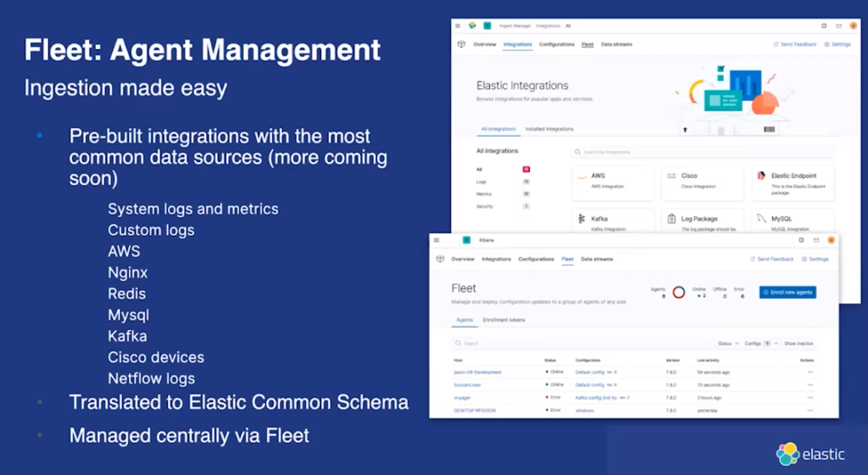Screen dimensions: 868x475
Task: Select Integrations tab in Integrations window
Action: click(518, 44)
